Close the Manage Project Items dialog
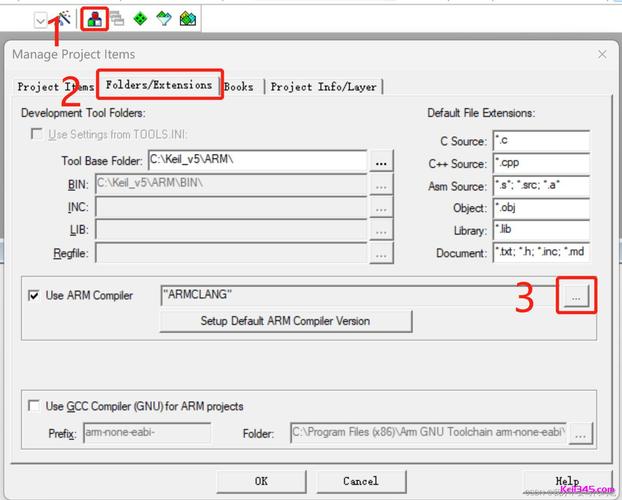The height and width of the screenshot is (500, 622). 602,54
